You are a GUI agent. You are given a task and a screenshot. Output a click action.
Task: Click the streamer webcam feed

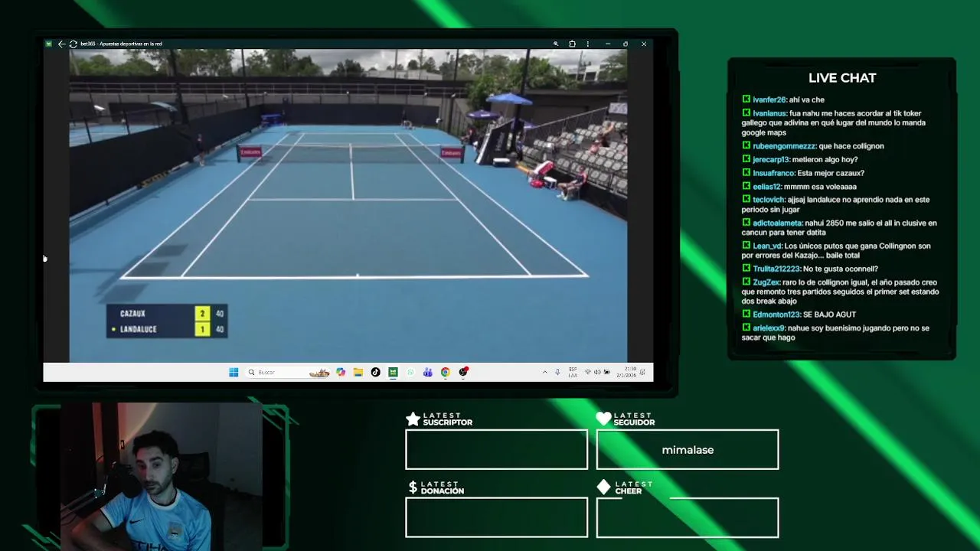[162, 476]
